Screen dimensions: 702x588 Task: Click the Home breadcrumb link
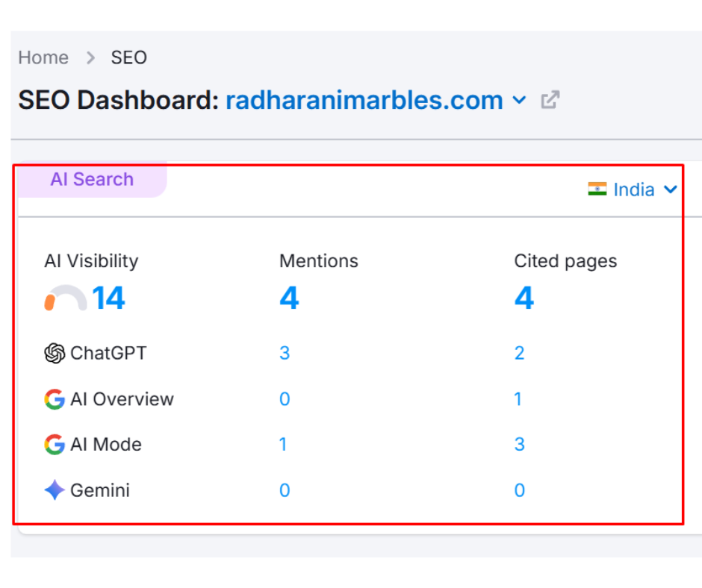[43, 57]
